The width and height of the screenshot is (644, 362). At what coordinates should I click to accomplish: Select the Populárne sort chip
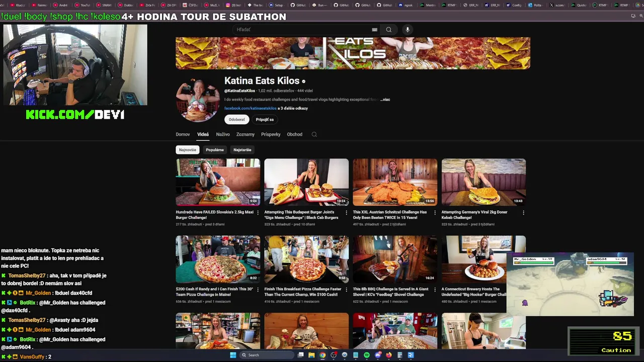click(215, 150)
